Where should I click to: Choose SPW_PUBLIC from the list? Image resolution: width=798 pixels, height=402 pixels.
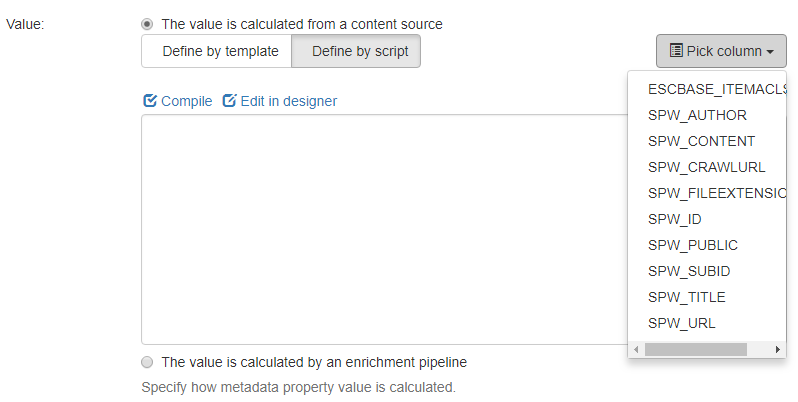click(x=693, y=245)
